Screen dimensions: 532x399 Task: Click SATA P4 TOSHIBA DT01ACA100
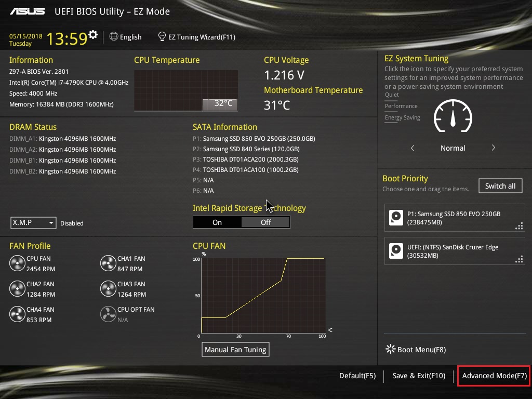[x=246, y=170]
